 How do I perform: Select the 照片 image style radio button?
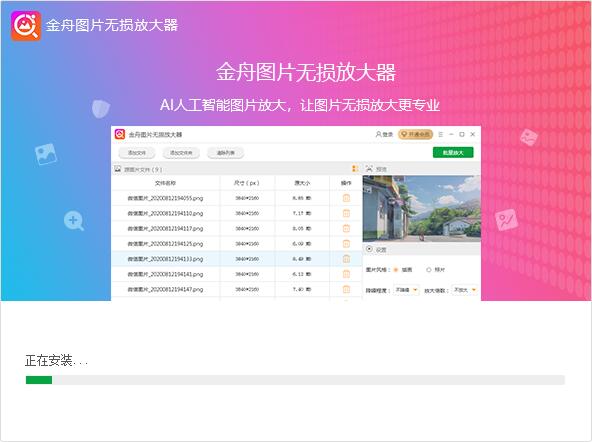(429, 270)
